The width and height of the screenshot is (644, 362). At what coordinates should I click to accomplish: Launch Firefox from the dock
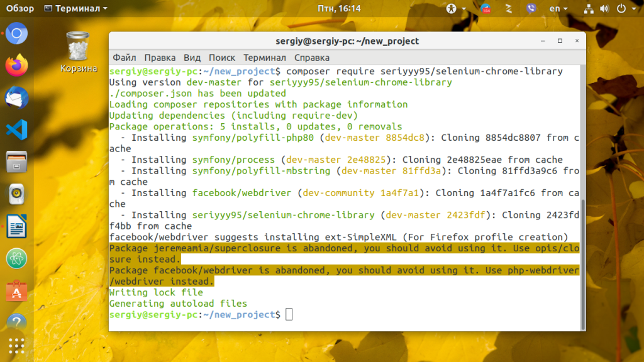[16, 65]
